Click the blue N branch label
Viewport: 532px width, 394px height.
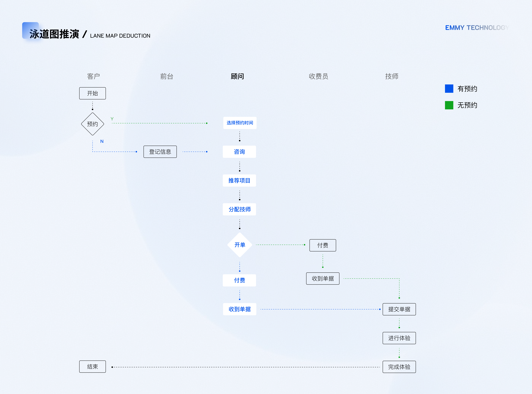[102, 141]
